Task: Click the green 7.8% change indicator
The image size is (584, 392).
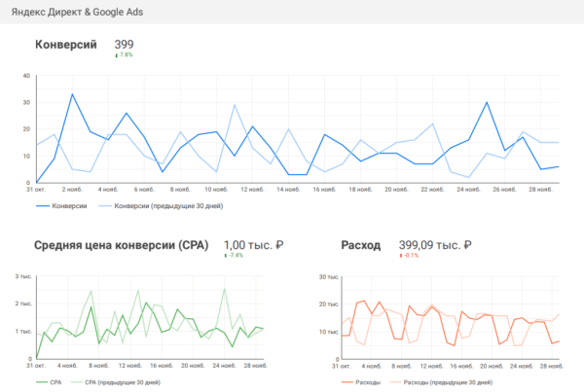Action: click(124, 56)
